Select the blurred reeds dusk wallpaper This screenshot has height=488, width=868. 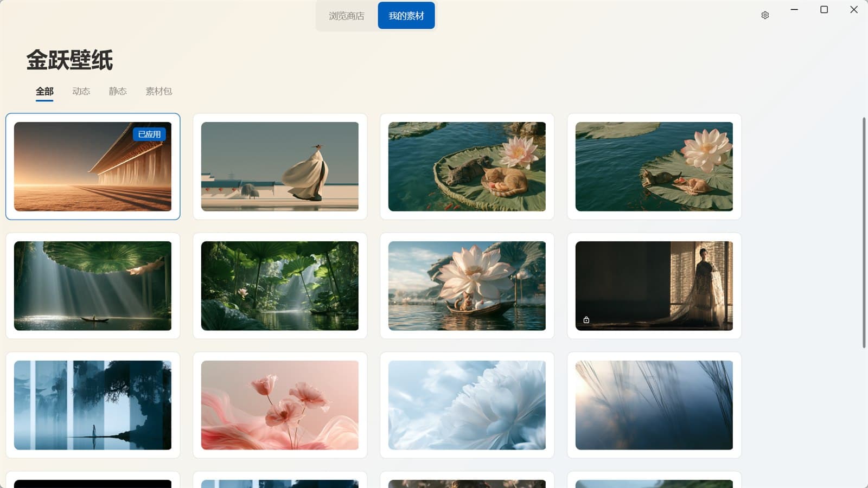(x=654, y=405)
